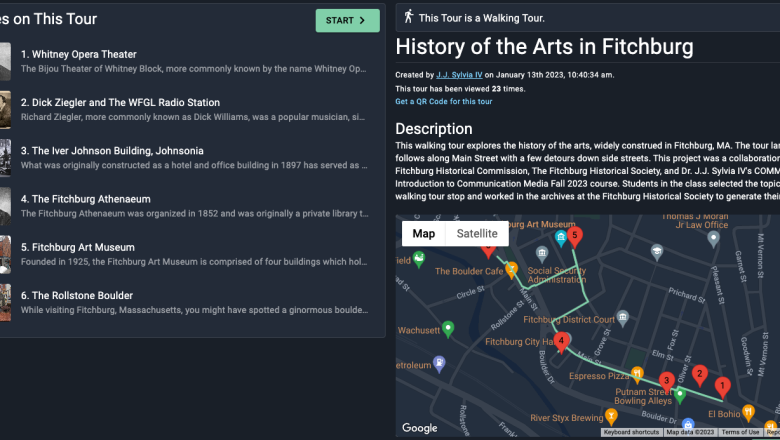This screenshot has height=440, width=780.
Task: Click the Iver Johnson Building thumbnail
Action: point(5,158)
